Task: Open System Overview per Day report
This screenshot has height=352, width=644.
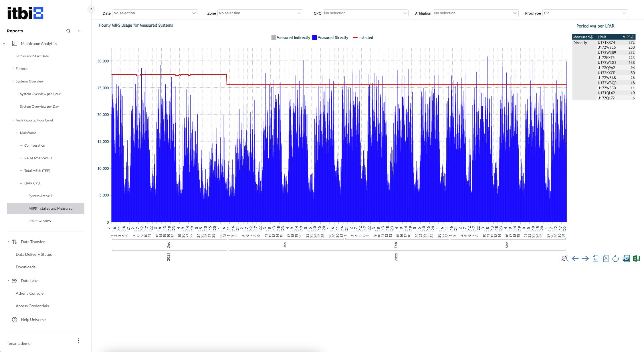Action: pyautogui.click(x=39, y=107)
